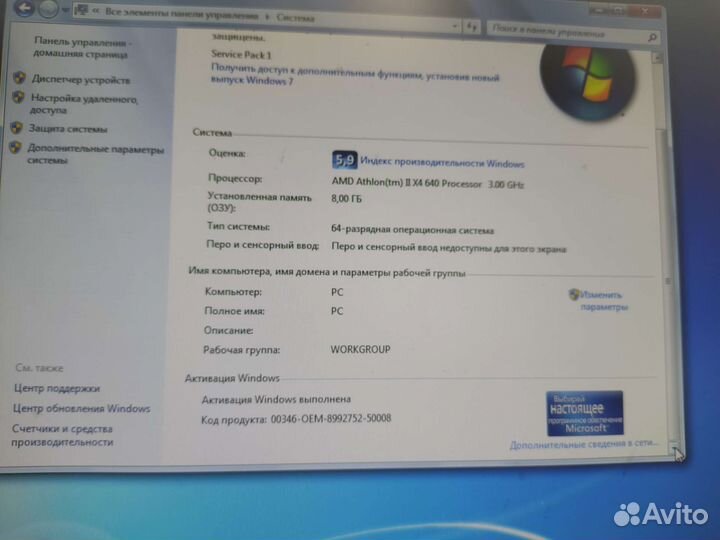Click shield icon next to 'Изменить параметры'
This screenshot has height=540, width=720.
coord(574,294)
